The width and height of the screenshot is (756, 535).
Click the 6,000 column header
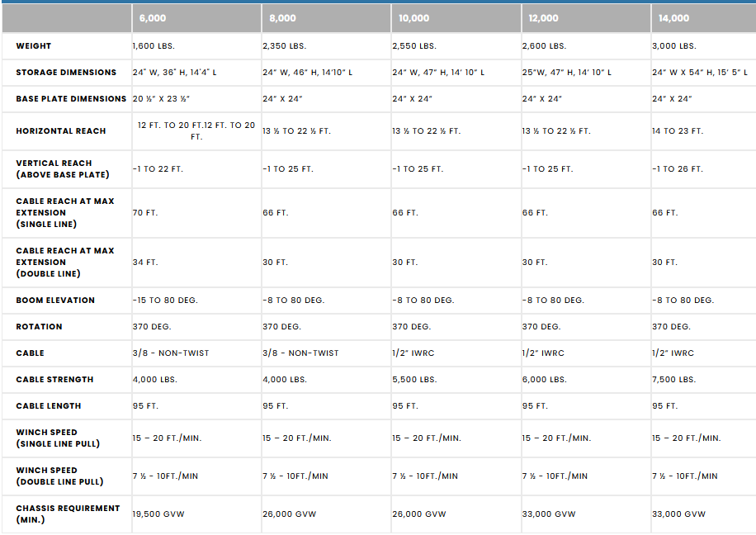154,18
